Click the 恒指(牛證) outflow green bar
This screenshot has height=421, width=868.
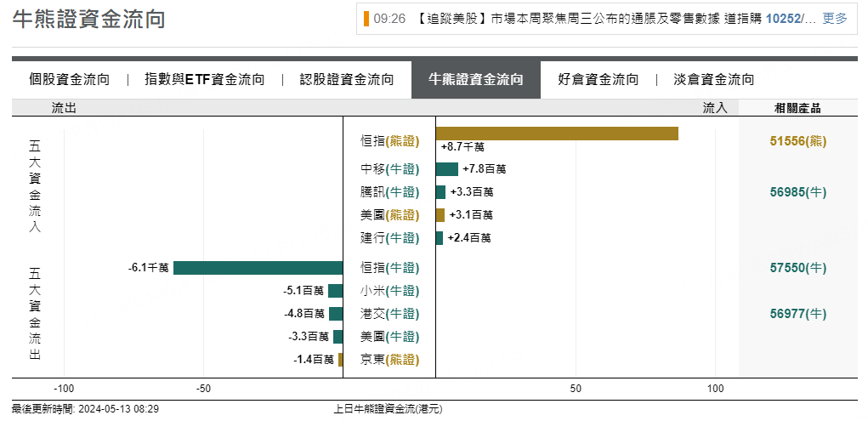(258, 268)
